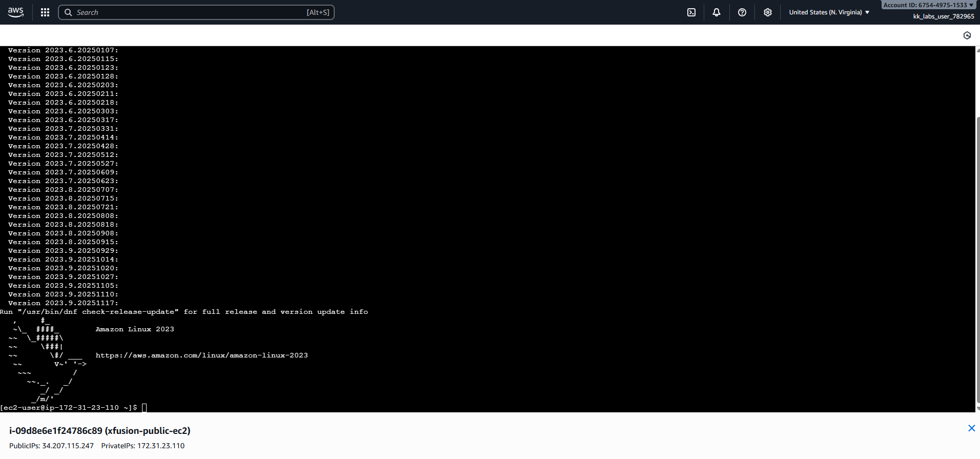
Task: Click the terminal scrollbar thumb
Action: click(978, 259)
